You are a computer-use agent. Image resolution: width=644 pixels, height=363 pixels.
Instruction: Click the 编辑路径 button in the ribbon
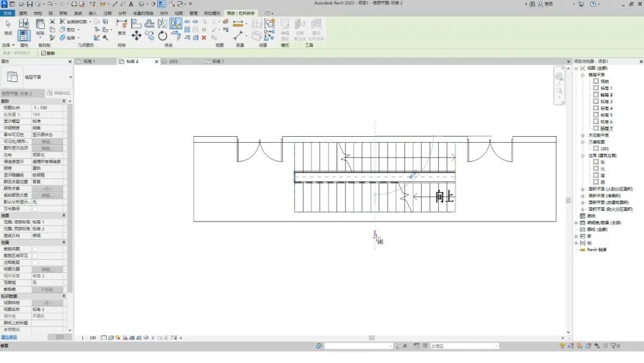point(285,30)
